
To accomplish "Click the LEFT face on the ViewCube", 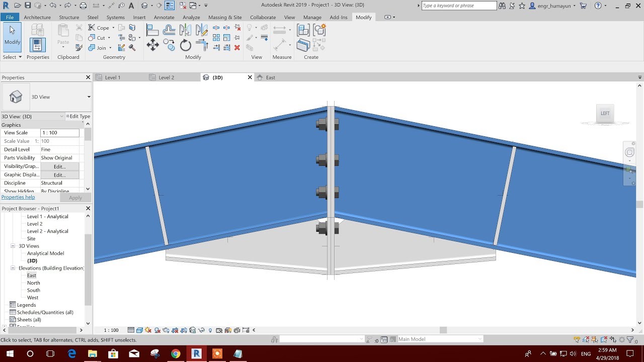I will pos(605,113).
